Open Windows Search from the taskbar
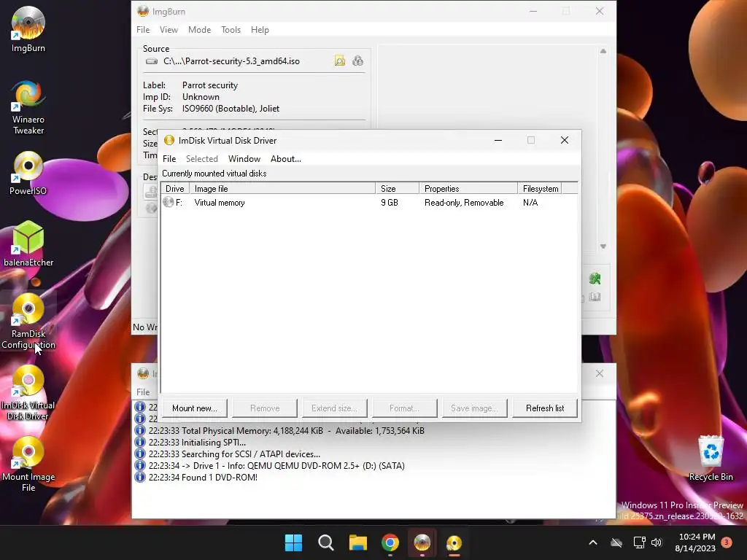 (326, 542)
